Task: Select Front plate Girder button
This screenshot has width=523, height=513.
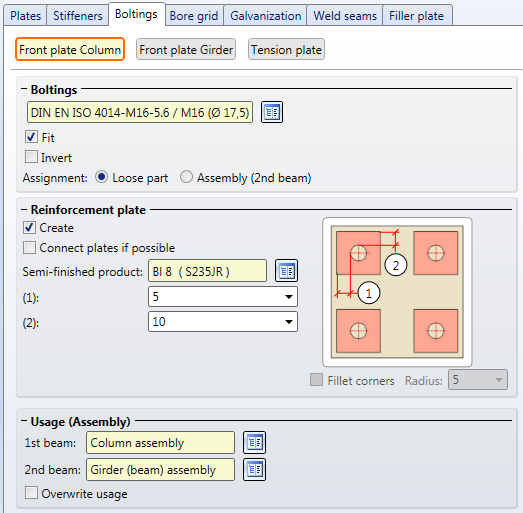Action: point(186,49)
